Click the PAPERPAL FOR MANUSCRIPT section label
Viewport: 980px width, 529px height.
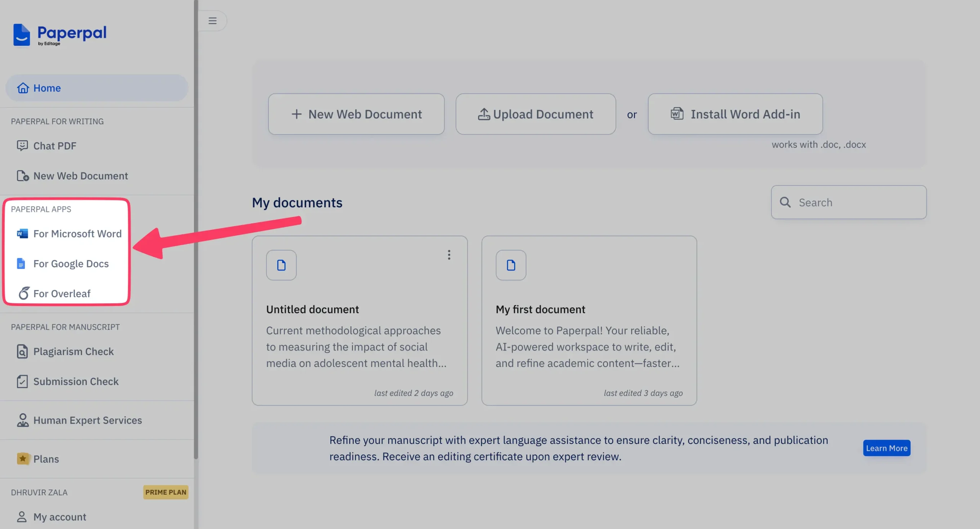[x=65, y=327]
